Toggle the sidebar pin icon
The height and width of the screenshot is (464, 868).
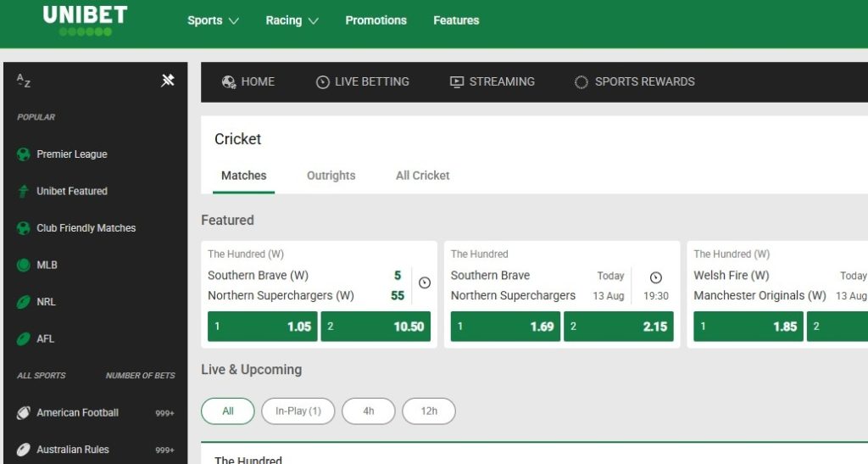(168, 81)
